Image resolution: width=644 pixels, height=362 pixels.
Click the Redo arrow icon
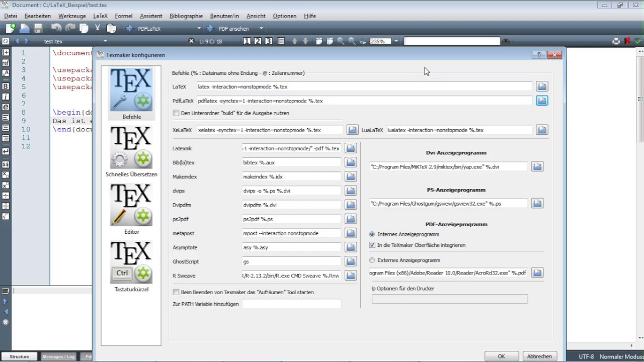click(70, 29)
